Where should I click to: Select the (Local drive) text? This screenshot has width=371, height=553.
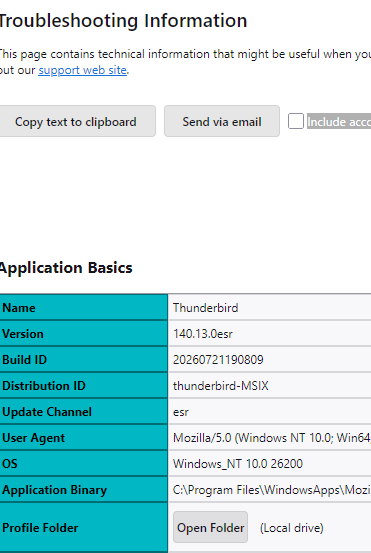[292, 528]
